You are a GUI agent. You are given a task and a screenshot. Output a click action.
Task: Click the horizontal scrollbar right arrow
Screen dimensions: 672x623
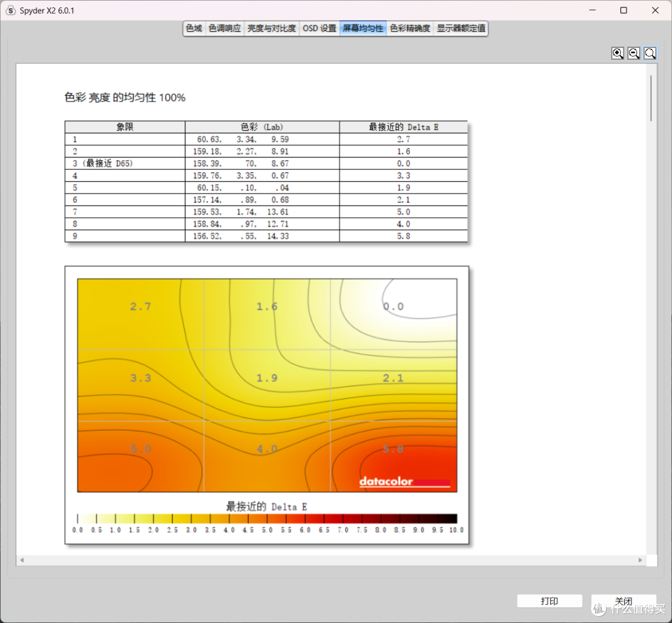(x=640, y=560)
